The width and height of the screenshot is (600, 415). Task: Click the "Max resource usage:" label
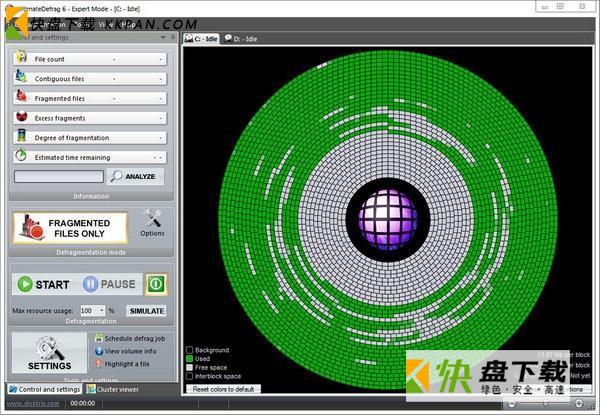[x=42, y=311]
